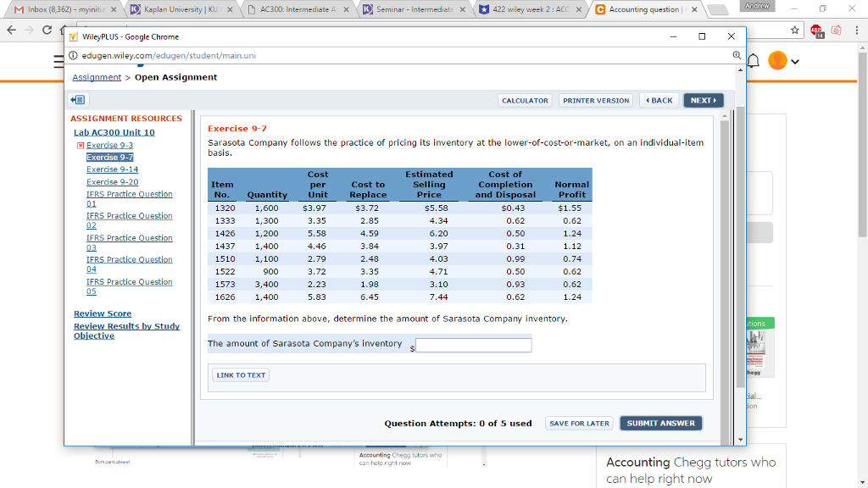This screenshot has height=488, width=868.
Task: Click the AdBlock extension icon
Action: (816, 31)
